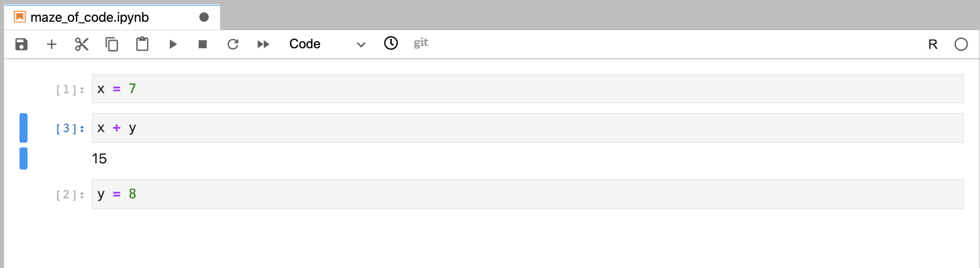Click into the x = 7 cell
This screenshot has height=268, width=980.
528,89
